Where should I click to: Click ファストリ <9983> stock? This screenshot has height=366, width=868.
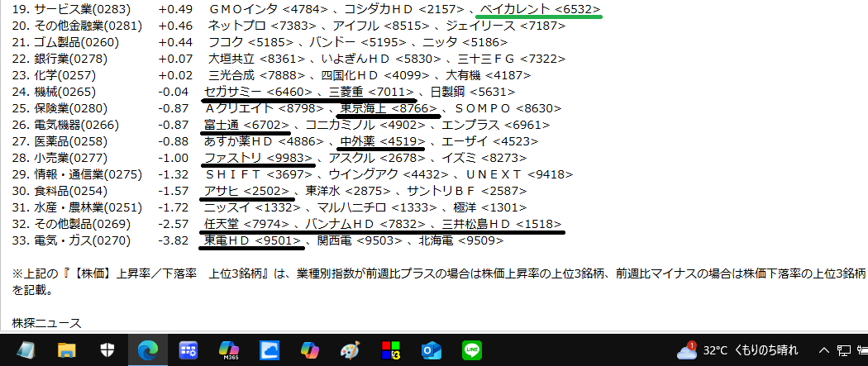259,158
